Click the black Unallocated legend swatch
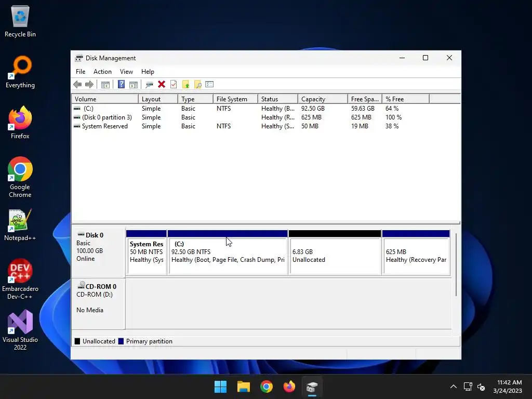This screenshot has height=399, width=532. tap(77, 341)
